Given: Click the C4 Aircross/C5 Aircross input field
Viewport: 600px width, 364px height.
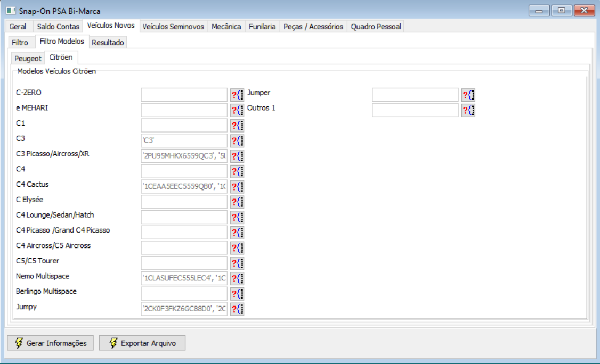Looking at the screenshot, I should [184, 248].
